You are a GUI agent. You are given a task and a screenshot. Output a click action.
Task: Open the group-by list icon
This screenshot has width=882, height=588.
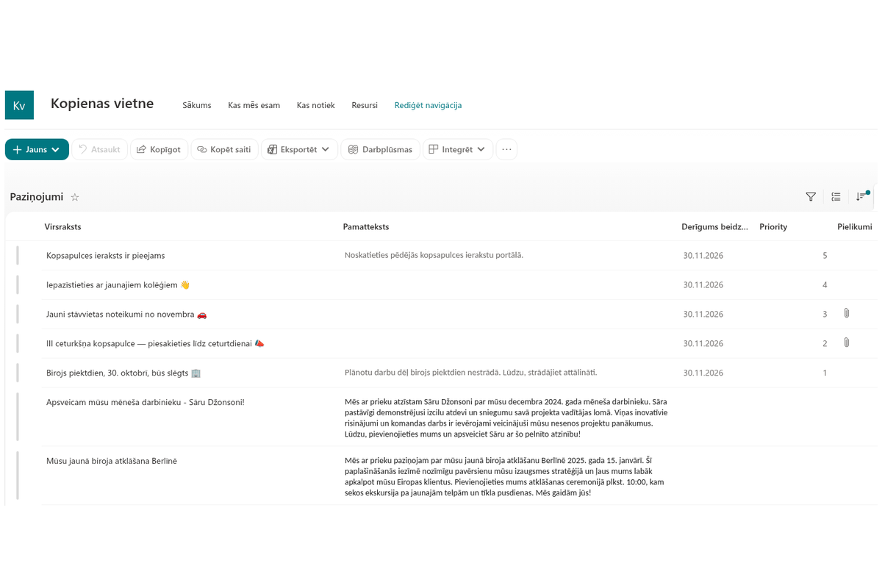[x=836, y=196]
